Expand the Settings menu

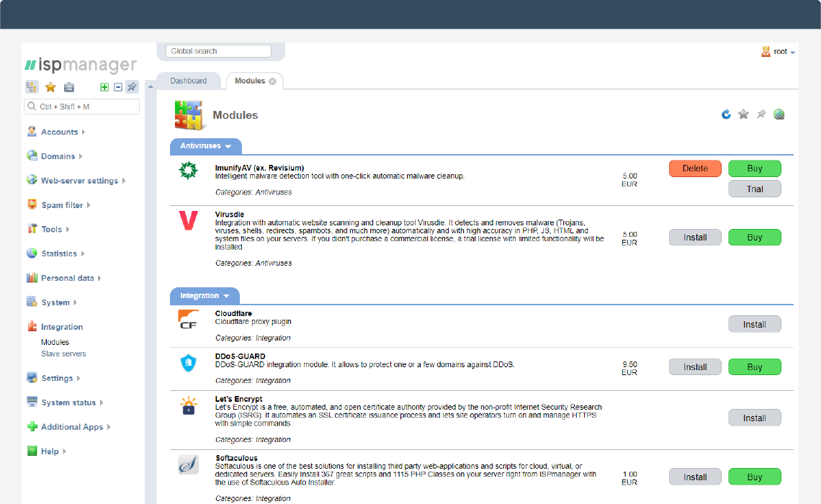click(53, 378)
